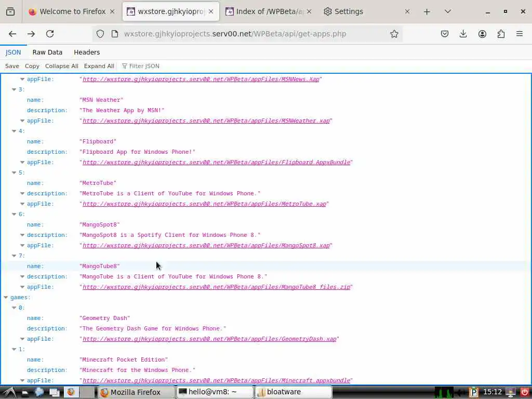Open the MSNNews.Xap link
532x399 pixels.
pyautogui.click(x=201, y=79)
